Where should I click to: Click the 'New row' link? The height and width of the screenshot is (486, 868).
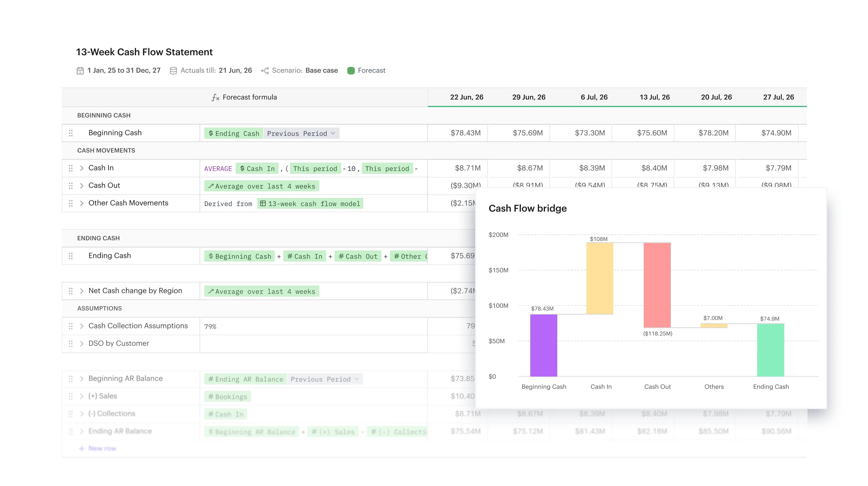click(97, 449)
